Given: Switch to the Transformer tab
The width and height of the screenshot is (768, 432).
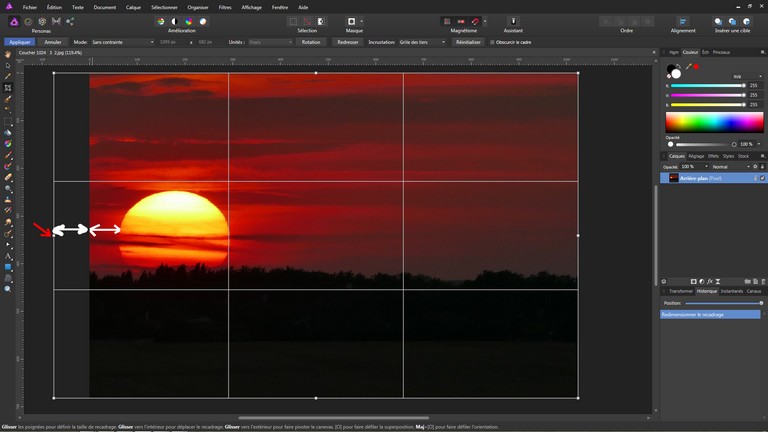Looking at the screenshot, I should [681, 291].
